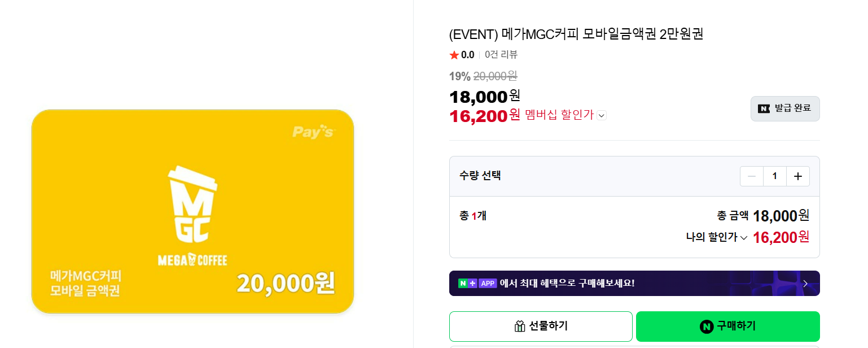Click the quantity input showing 1
Viewport: 868px width, 348px height.
point(774,176)
